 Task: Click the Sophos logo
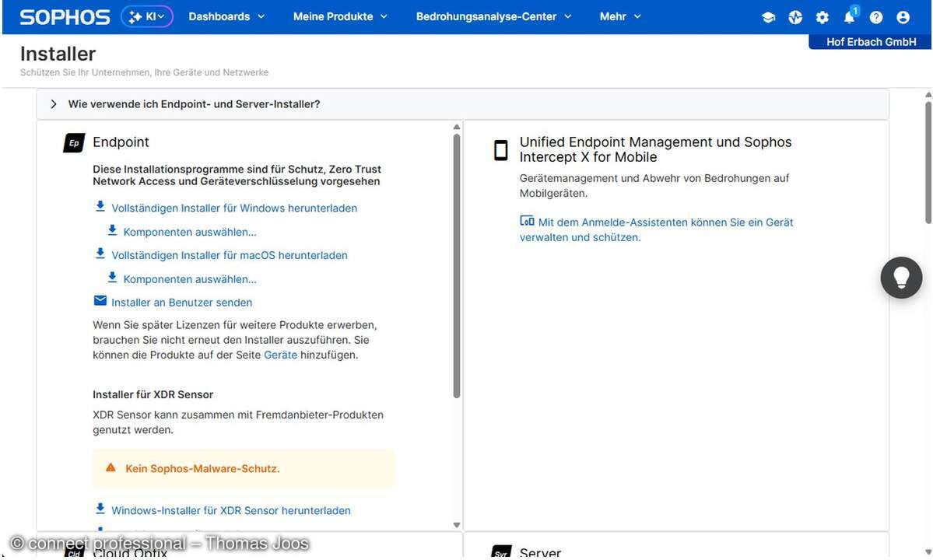65,16
